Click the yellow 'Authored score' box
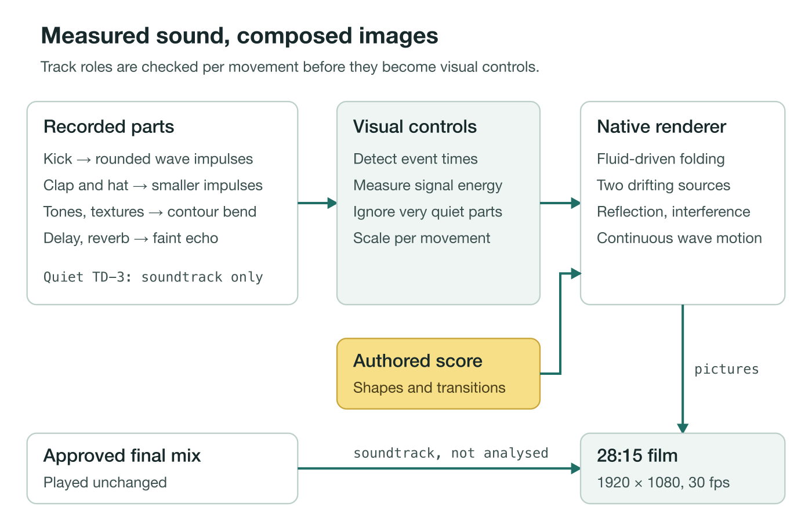812x528 pixels. [x=438, y=374]
